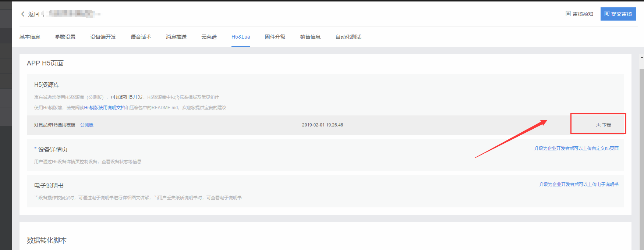Click the 电子说明书 section title

click(49, 186)
